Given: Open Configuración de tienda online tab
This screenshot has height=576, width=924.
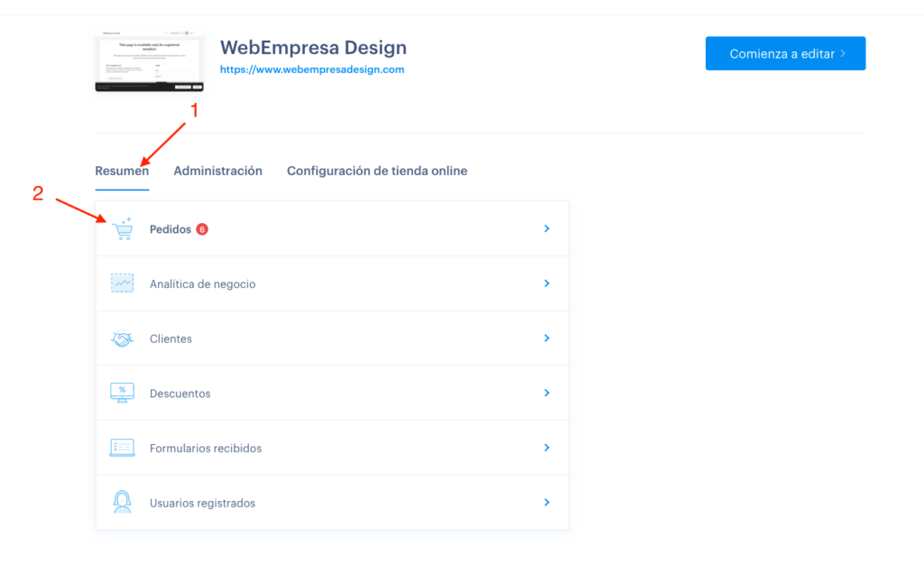Looking at the screenshot, I should click(377, 171).
